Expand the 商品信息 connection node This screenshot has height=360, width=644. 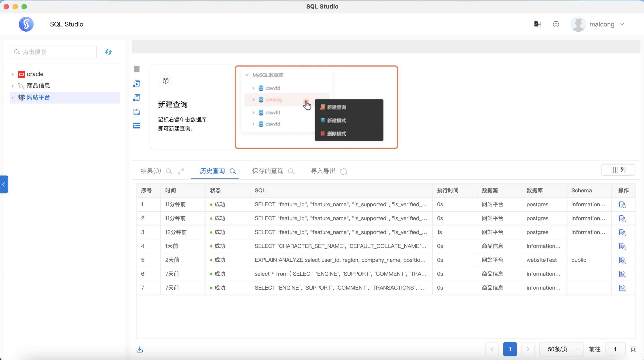tap(13, 86)
